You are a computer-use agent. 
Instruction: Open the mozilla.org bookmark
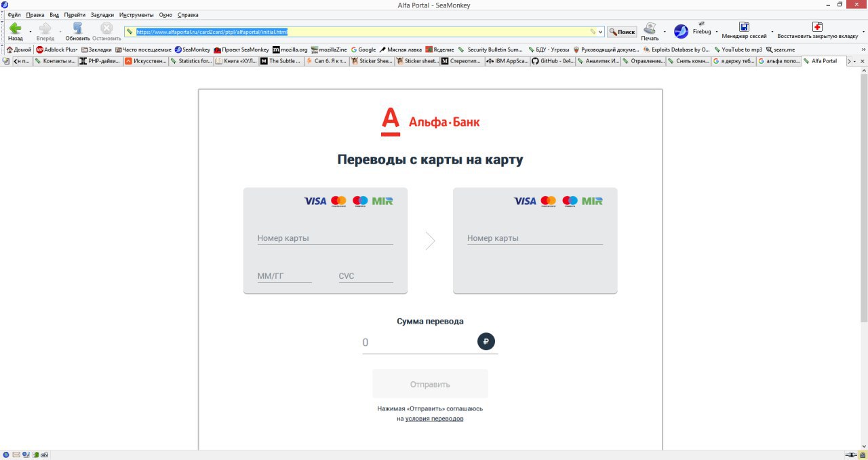290,50
